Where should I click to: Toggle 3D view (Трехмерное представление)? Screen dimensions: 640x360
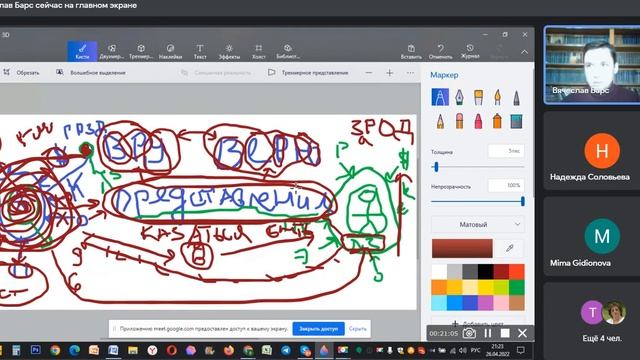(308, 72)
